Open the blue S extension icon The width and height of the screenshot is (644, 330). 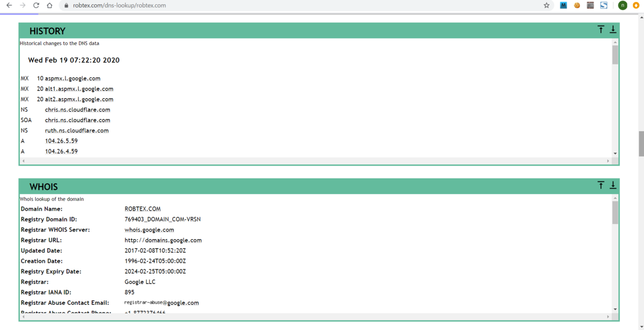click(x=604, y=5)
